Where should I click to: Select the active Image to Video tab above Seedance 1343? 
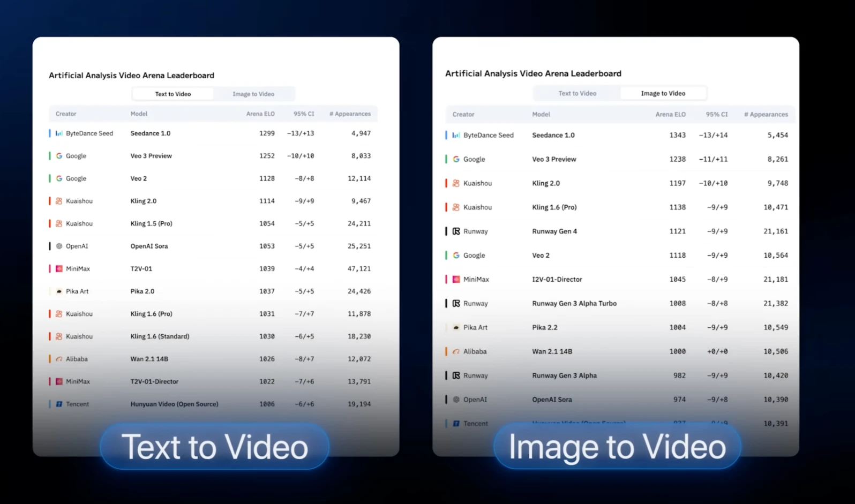click(x=663, y=93)
